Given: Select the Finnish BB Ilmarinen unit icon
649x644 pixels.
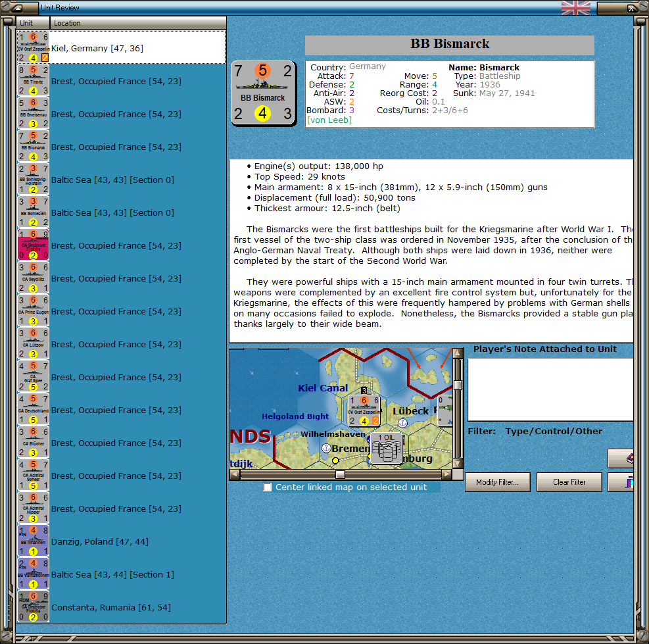Looking at the screenshot, I should (x=33, y=541).
